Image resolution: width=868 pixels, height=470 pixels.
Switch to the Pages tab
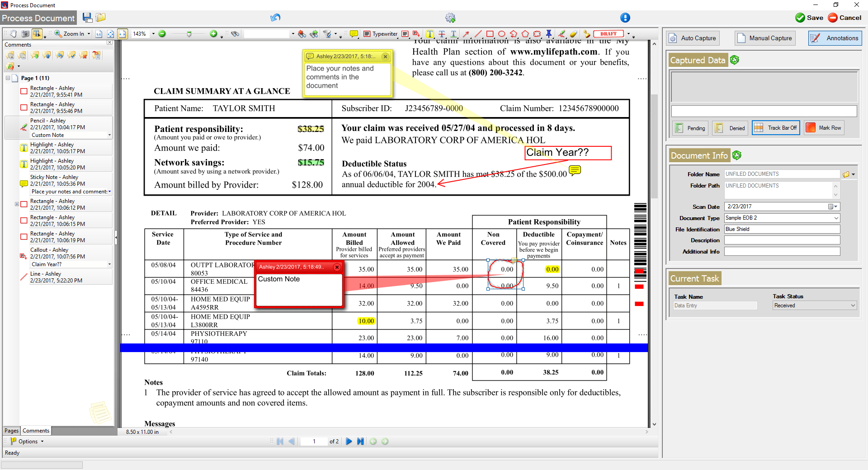tap(11, 431)
